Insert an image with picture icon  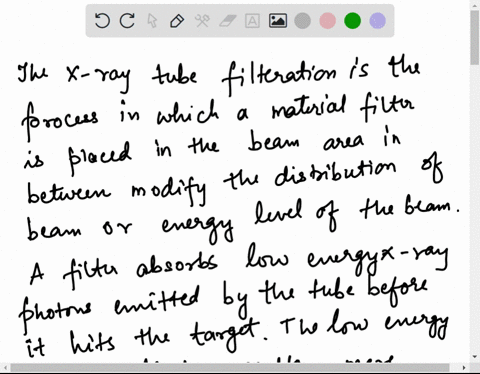pos(278,21)
